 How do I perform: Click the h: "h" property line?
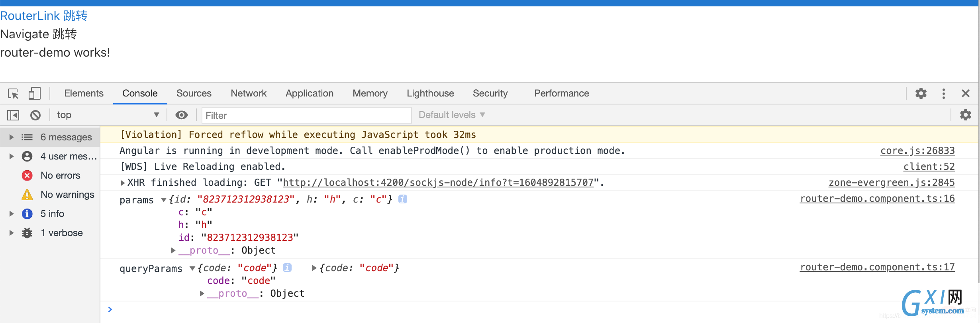pyautogui.click(x=195, y=225)
